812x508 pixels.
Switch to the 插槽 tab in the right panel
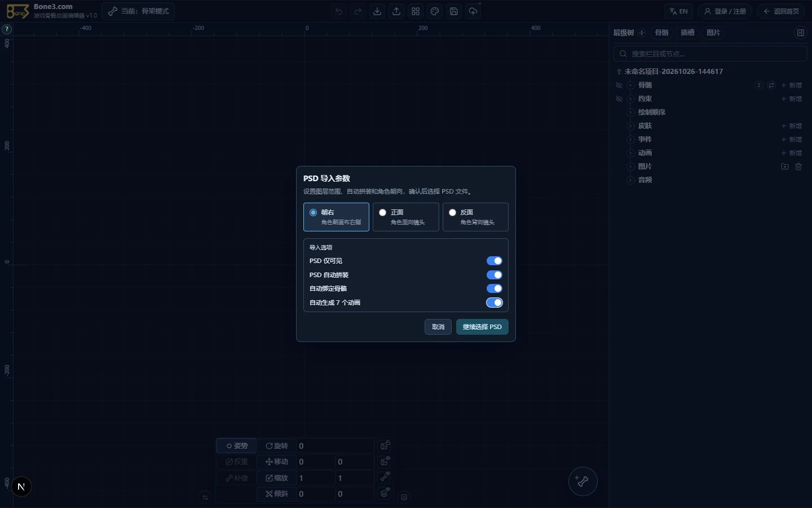(687, 33)
